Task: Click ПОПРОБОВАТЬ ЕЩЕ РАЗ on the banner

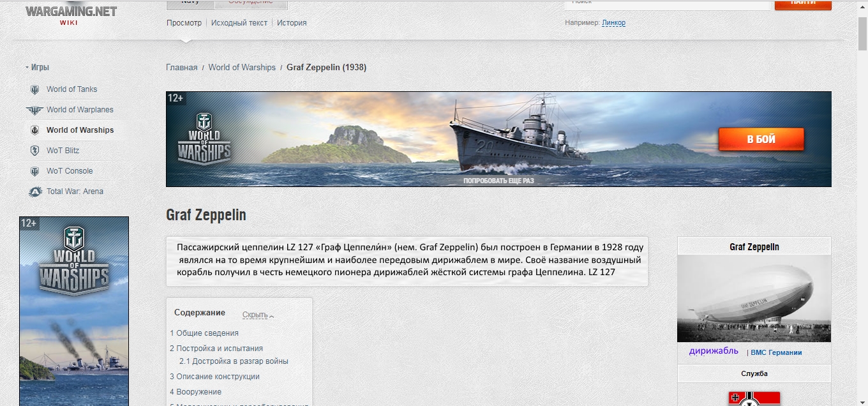Action: tap(498, 181)
